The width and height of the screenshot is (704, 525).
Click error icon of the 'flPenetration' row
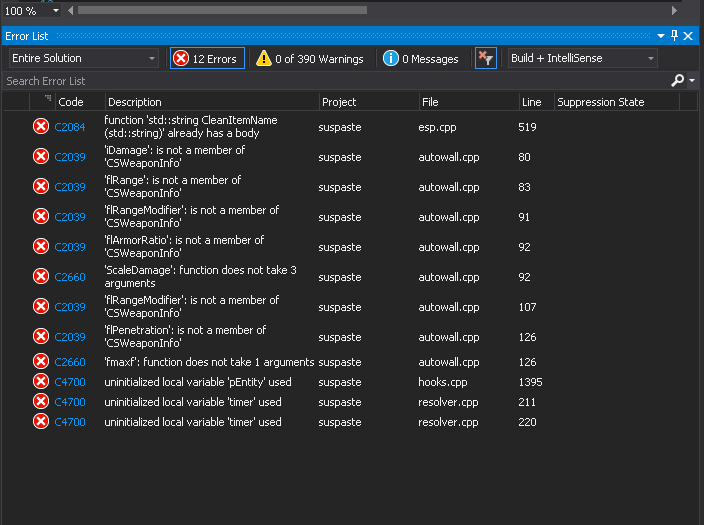[x=41, y=336]
